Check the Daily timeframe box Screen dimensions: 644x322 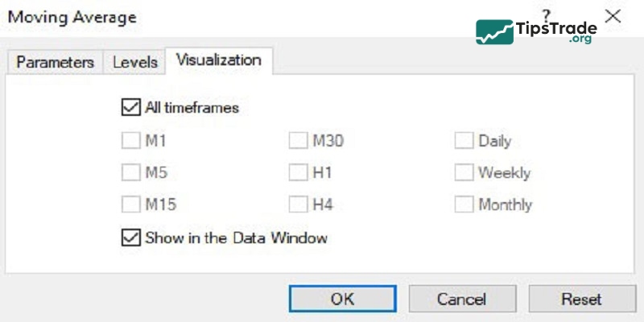click(463, 141)
